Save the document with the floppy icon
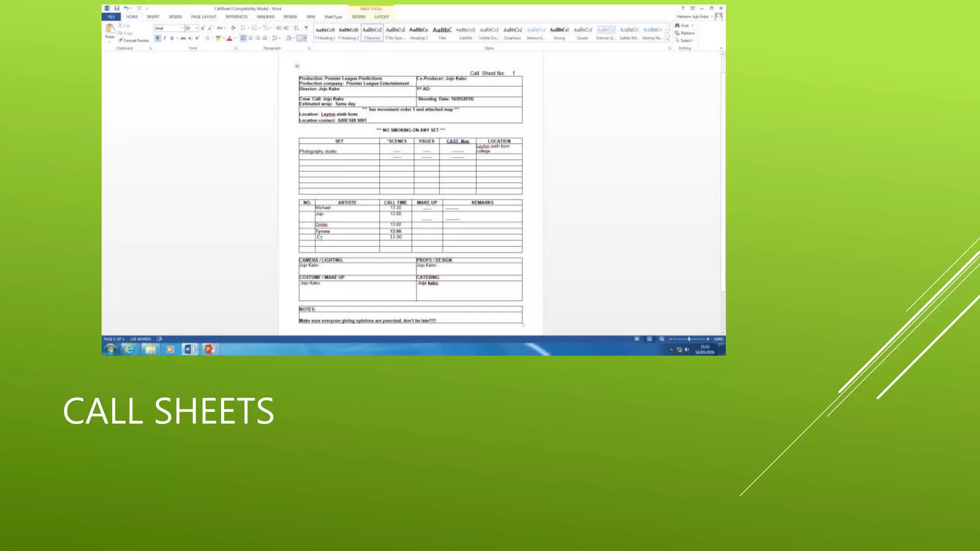 tap(117, 8)
